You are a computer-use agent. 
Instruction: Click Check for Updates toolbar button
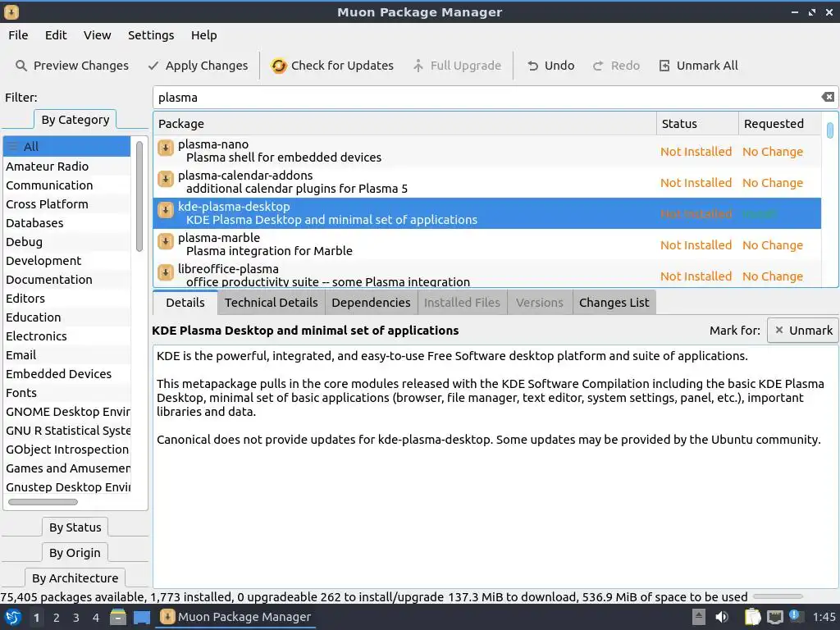coord(332,66)
